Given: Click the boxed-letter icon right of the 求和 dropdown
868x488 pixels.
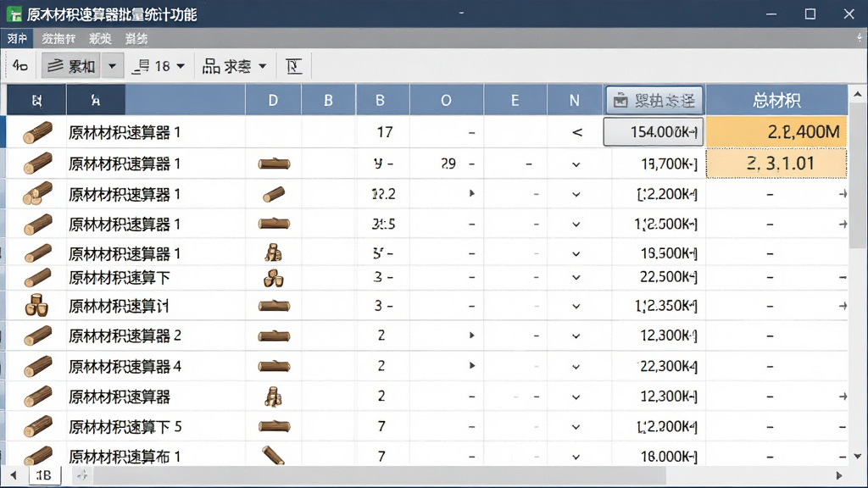Looking at the screenshot, I should click(293, 66).
